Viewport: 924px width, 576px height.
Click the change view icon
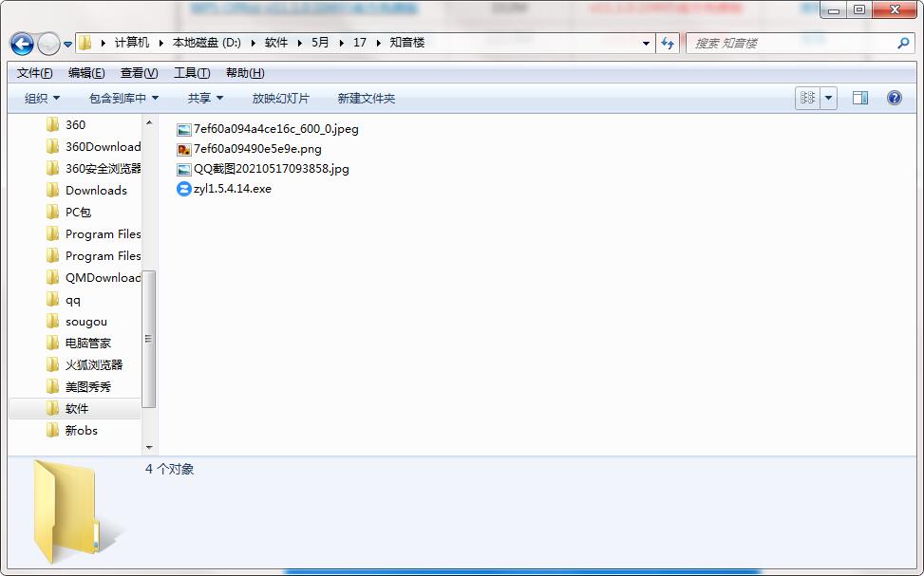[x=807, y=98]
